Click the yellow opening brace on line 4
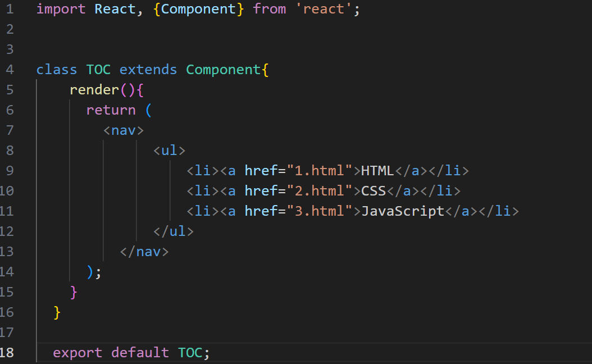Viewport: 592px width, 364px height. (265, 70)
